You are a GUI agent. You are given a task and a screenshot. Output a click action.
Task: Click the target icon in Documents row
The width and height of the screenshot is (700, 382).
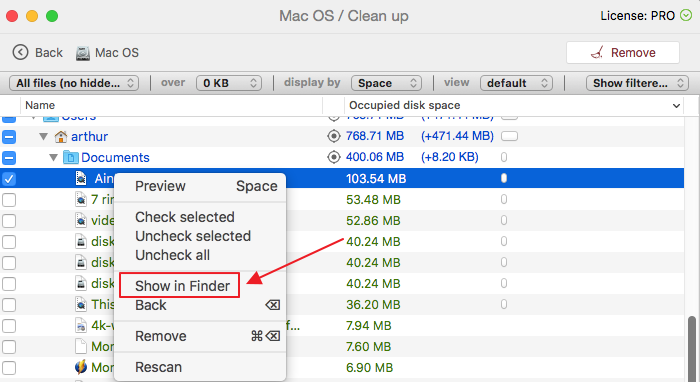[x=333, y=157]
